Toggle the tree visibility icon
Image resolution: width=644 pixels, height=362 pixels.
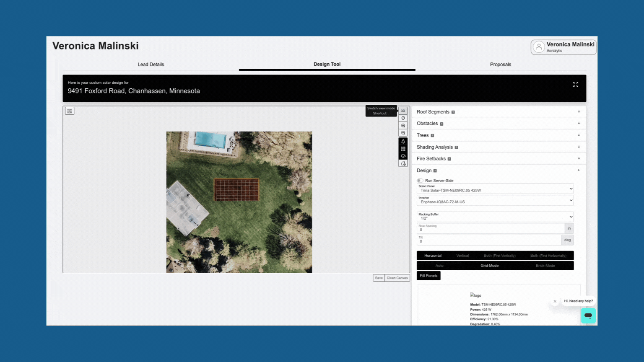pos(403,141)
